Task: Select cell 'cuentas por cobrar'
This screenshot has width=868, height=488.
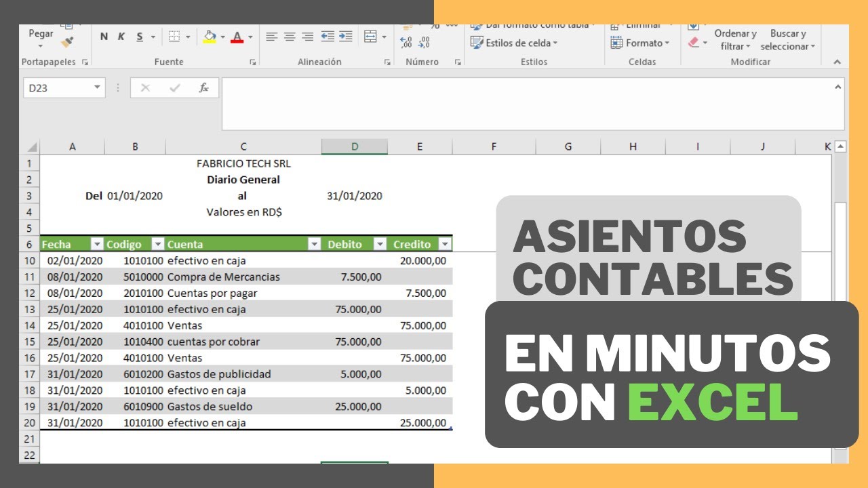Action: (x=243, y=342)
